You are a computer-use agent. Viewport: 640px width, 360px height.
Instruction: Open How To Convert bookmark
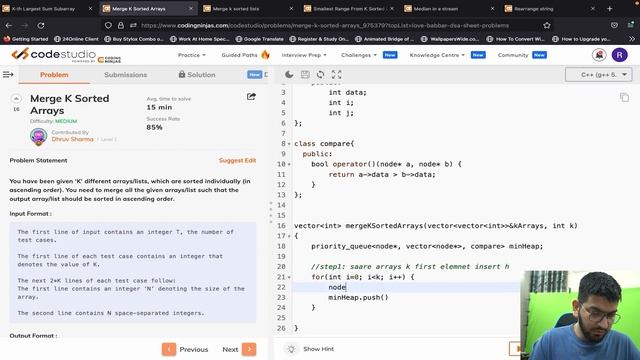coord(516,39)
